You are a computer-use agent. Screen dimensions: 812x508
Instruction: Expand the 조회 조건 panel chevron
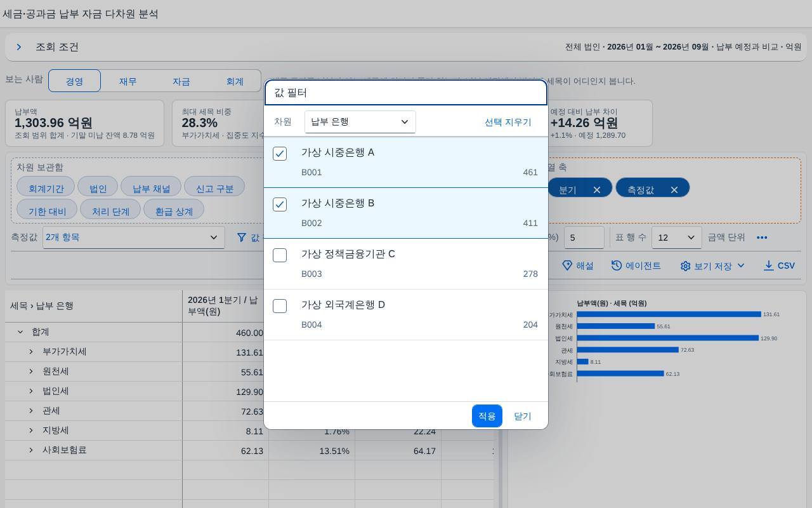[x=19, y=47]
